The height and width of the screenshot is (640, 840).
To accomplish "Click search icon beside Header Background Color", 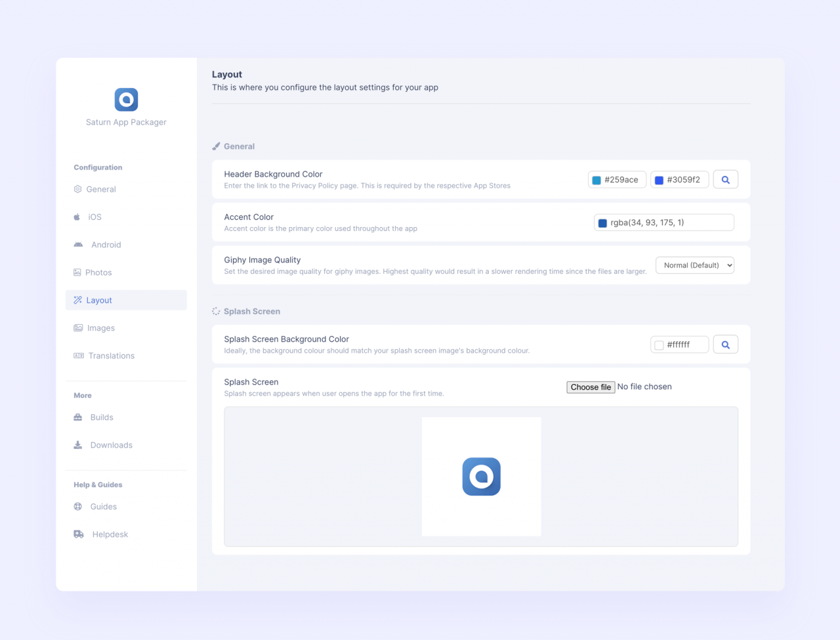I will (726, 180).
